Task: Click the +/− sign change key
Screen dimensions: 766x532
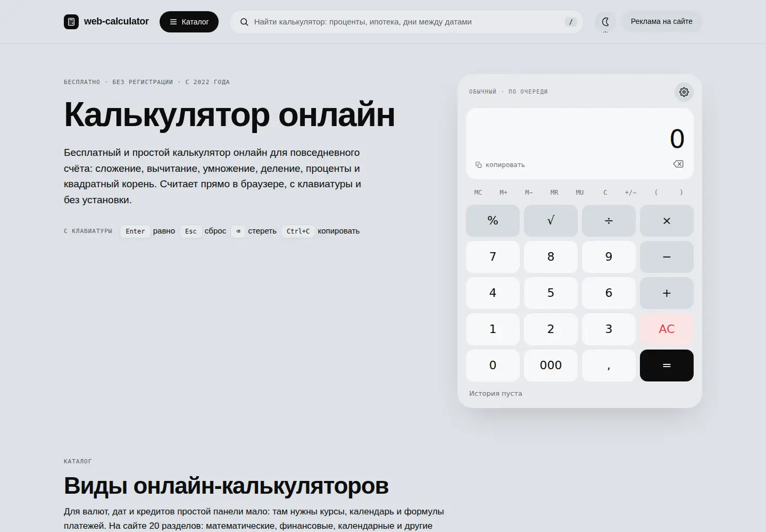Action: pyautogui.click(x=630, y=193)
